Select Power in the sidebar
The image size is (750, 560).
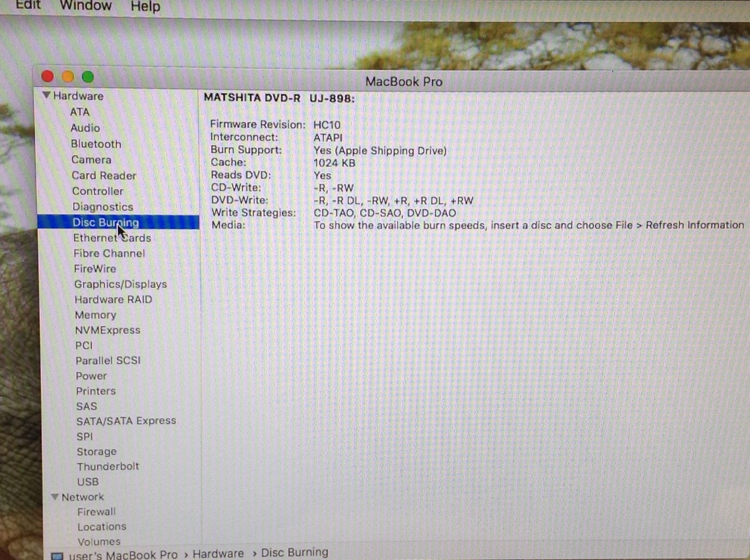tap(91, 376)
